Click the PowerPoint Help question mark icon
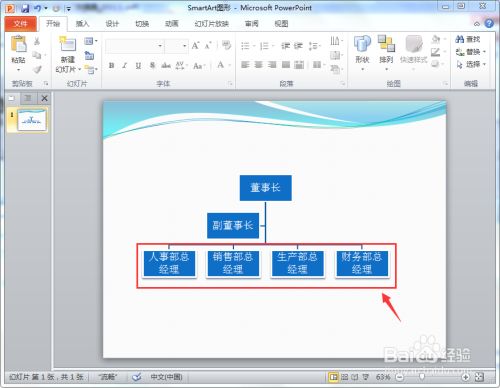Image resolution: width=500 pixels, height=388 pixels. click(x=489, y=23)
